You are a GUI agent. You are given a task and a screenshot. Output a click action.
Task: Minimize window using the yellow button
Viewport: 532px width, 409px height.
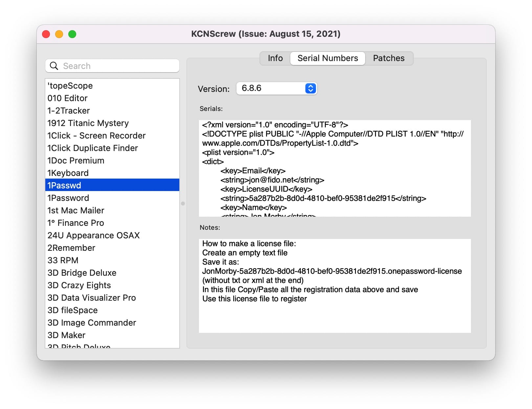coord(59,34)
